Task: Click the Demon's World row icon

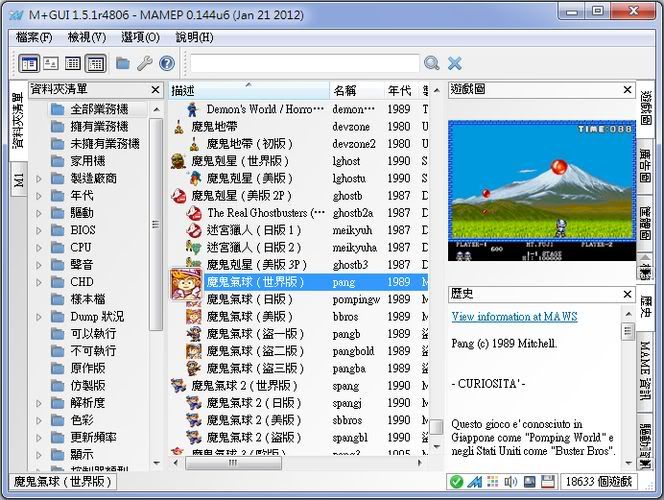Action: pyautogui.click(x=193, y=109)
